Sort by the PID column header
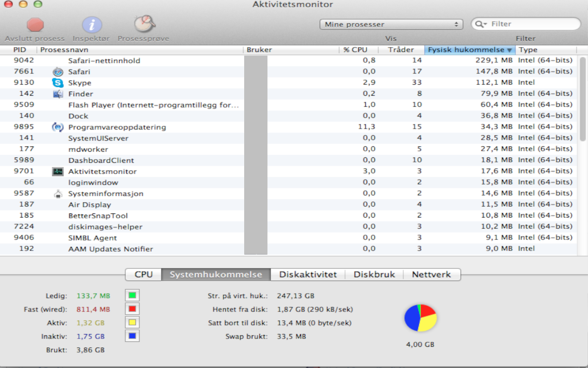 pyautogui.click(x=19, y=50)
